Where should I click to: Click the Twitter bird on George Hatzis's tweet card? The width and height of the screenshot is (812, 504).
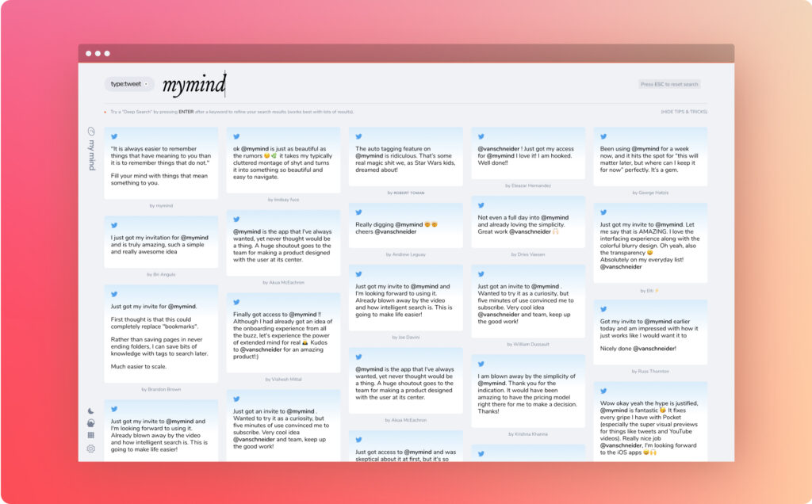603,136
